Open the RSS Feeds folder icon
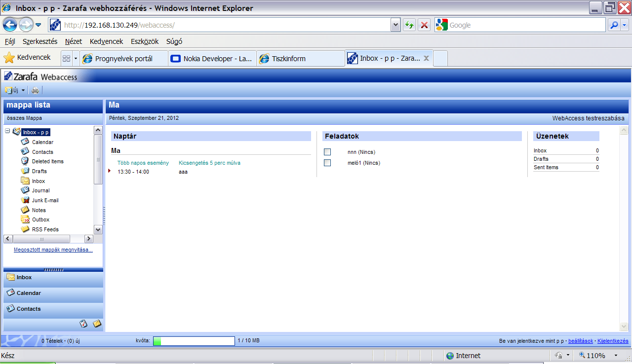This screenshot has height=364, width=632. click(x=25, y=229)
